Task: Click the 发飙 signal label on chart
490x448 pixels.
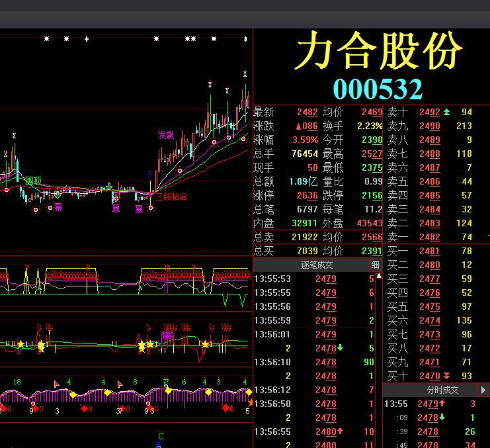Action: click(166, 135)
